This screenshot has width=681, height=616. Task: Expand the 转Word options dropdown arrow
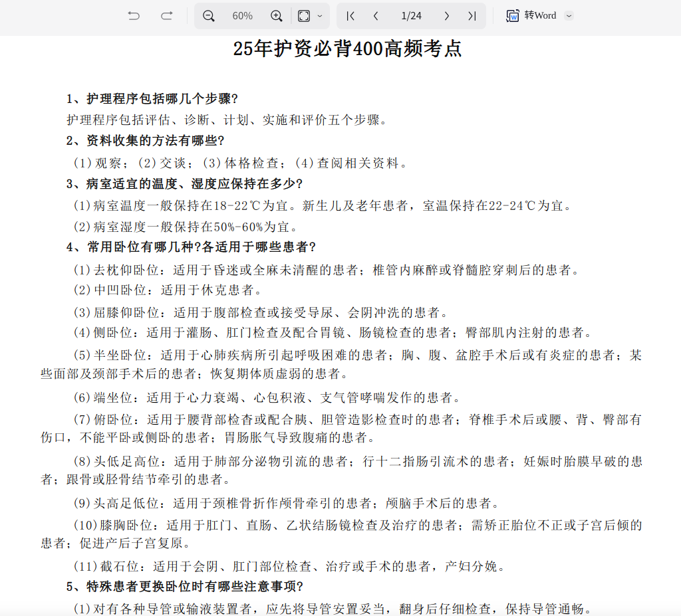[x=569, y=16]
